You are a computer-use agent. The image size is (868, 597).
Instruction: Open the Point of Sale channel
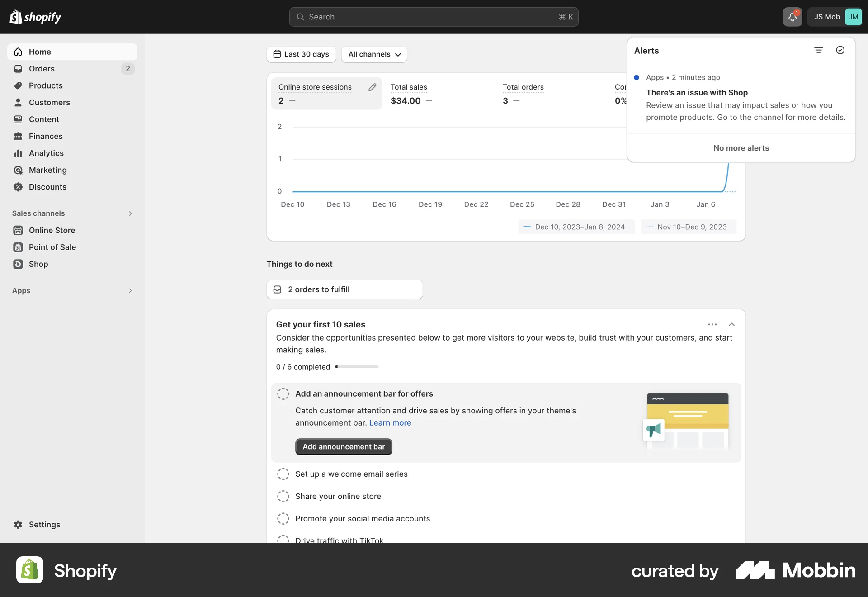[x=52, y=247]
